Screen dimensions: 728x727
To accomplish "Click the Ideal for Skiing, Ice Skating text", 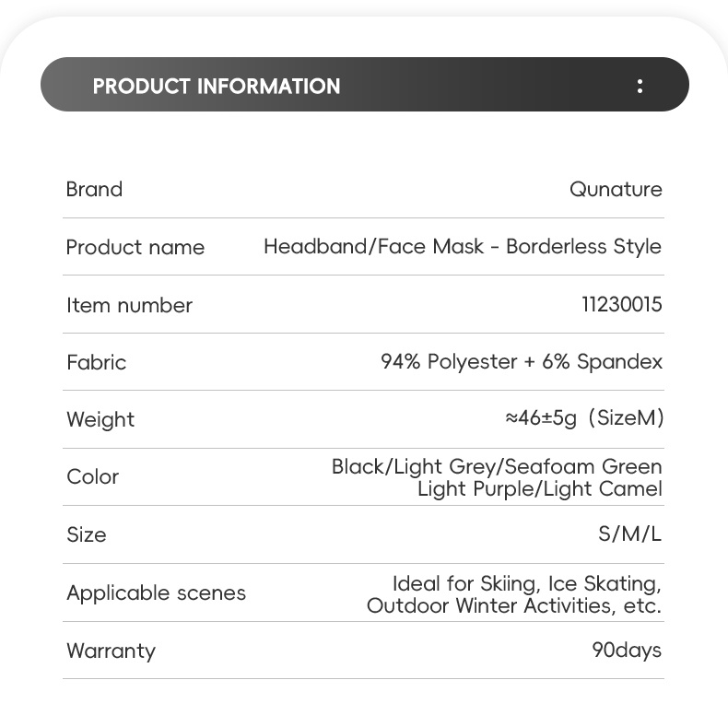I will 526,583.
